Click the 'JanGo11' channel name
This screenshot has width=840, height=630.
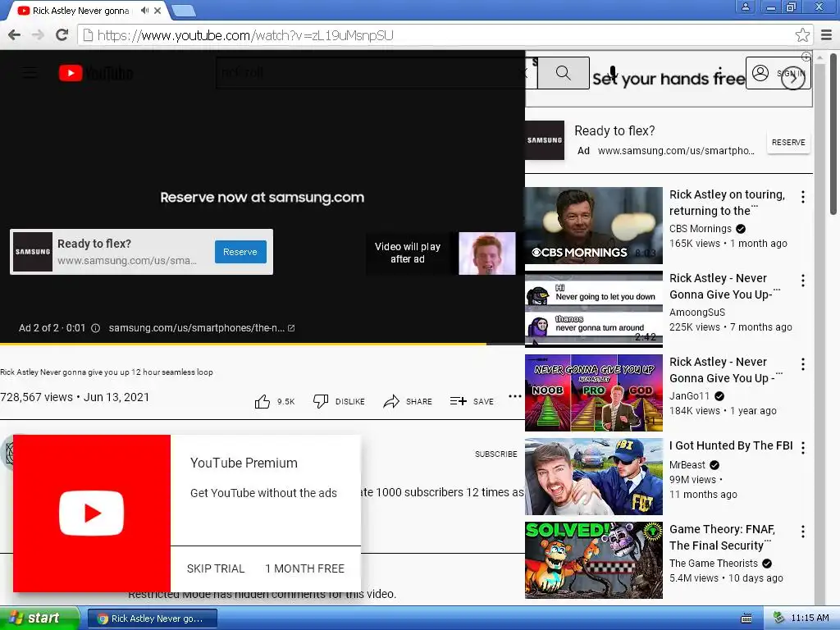689,396
